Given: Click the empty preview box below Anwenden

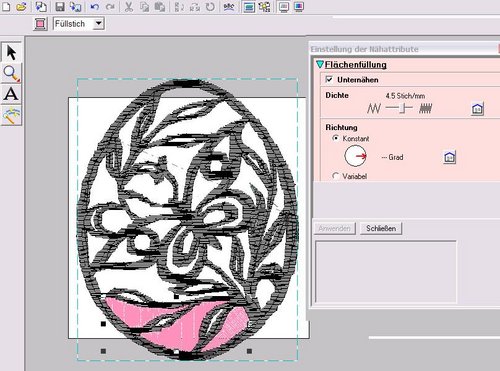Looking at the screenshot, I should [x=386, y=272].
